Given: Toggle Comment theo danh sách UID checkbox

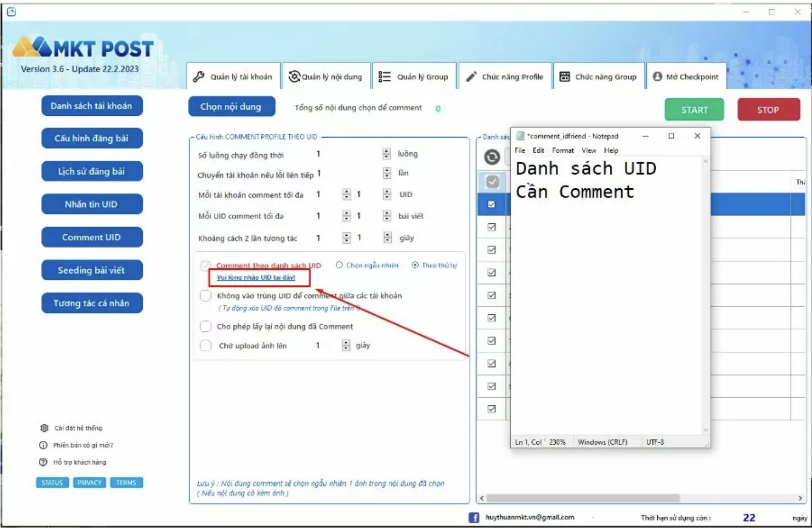Looking at the screenshot, I should [x=205, y=265].
